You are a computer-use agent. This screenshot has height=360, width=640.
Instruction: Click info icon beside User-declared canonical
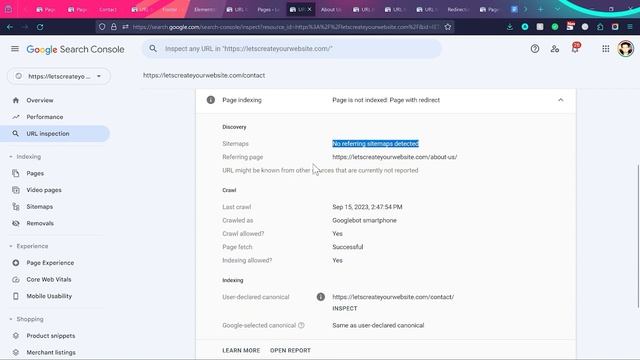pyautogui.click(x=321, y=297)
